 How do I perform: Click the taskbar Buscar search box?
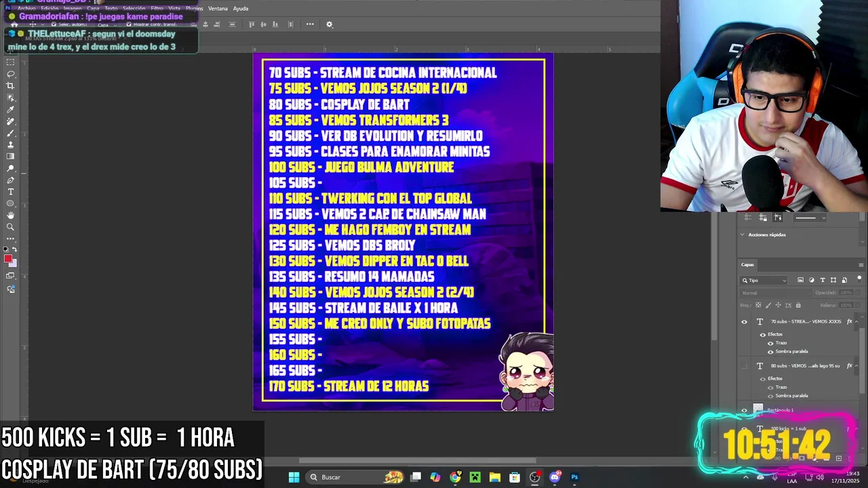[355, 477]
